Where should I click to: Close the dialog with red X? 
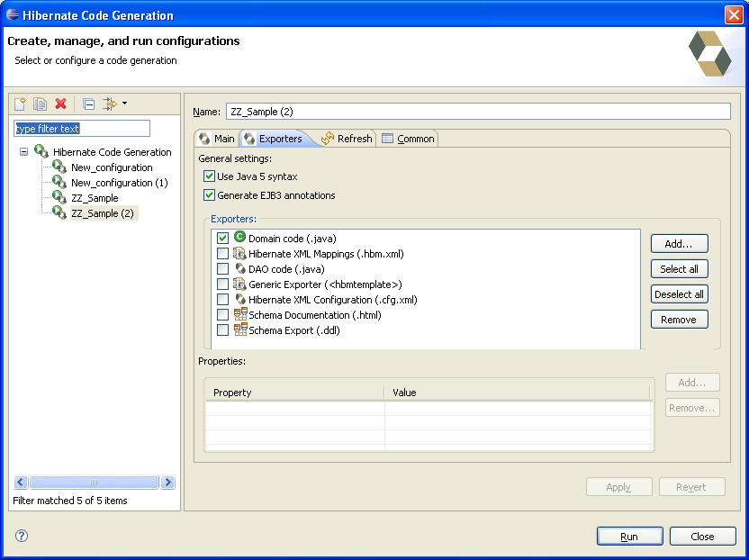(734, 14)
